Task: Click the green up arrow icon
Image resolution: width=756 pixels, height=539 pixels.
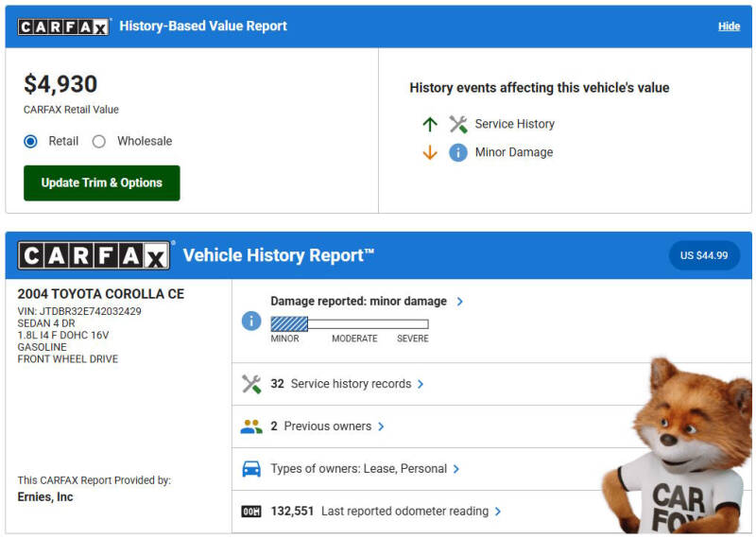Action: [430, 124]
